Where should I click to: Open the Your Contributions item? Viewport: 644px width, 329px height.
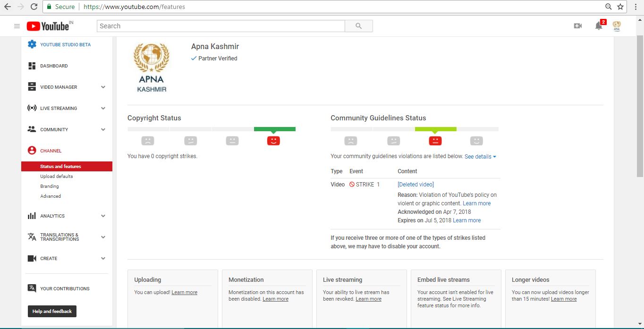coord(65,289)
